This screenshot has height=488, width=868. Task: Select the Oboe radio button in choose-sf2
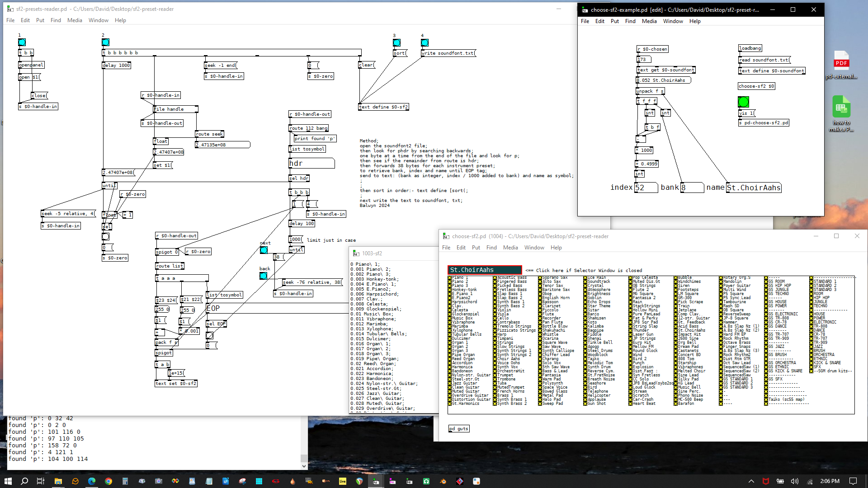click(x=540, y=294)
